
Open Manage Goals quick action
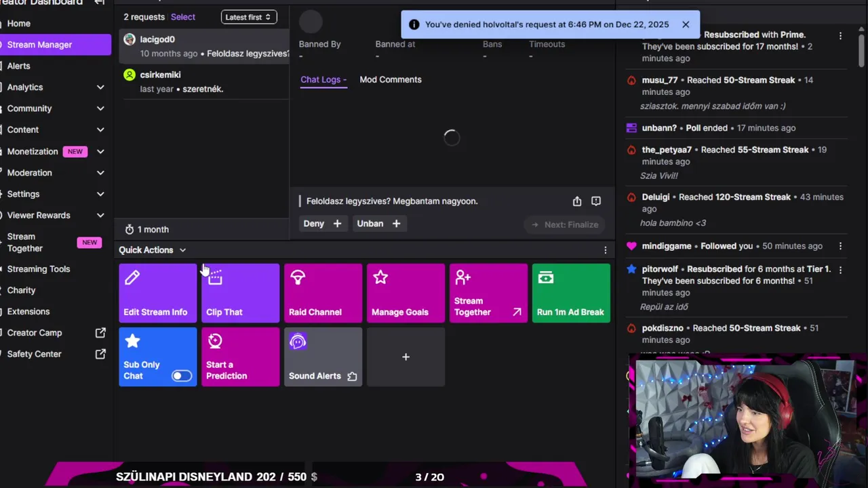click(406, 293)
